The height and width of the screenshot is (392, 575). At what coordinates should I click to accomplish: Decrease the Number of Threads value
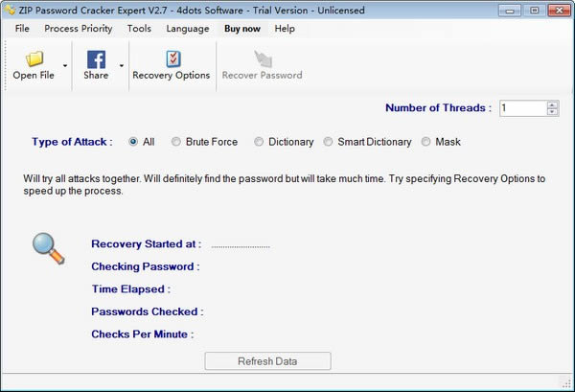point(552,112)
